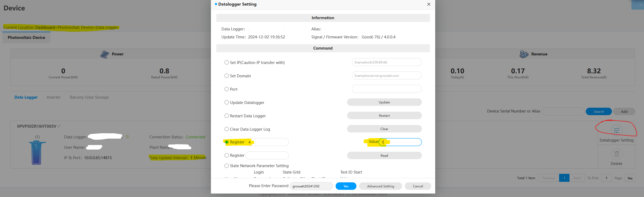Choose the Clear Data Logger Log radio

pos(227,129)
